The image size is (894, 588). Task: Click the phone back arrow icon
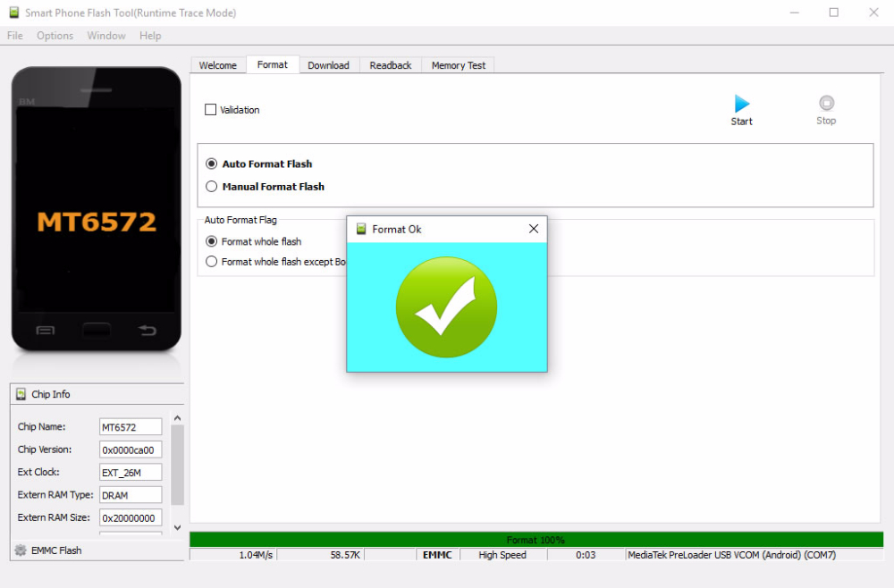click(148, 330)
